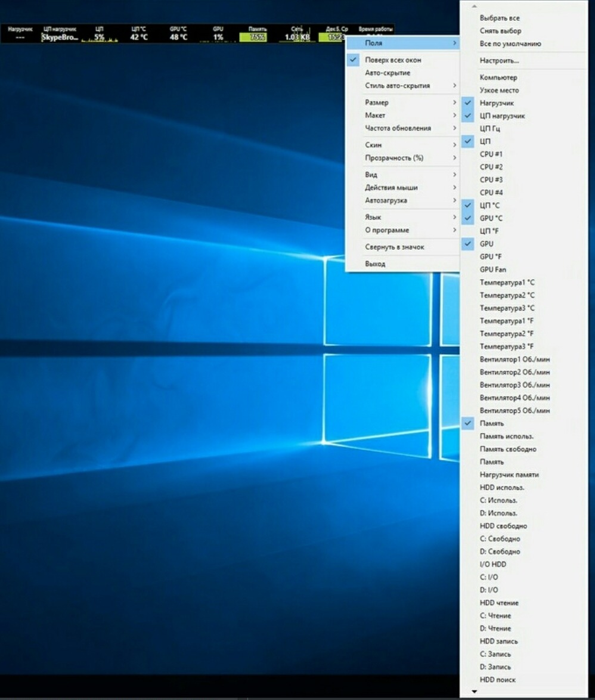
Task: Uncheck the Нагрузчик field
Action: [496, 103]
